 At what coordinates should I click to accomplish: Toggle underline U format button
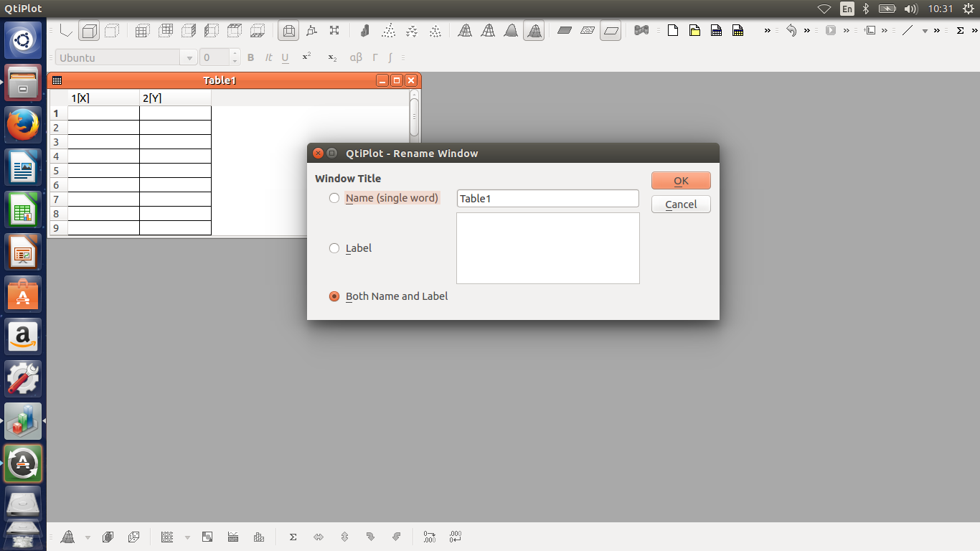285,57
